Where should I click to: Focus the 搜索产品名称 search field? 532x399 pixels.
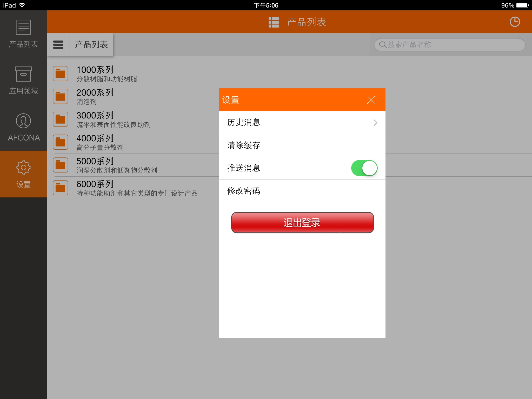(450, 45)
